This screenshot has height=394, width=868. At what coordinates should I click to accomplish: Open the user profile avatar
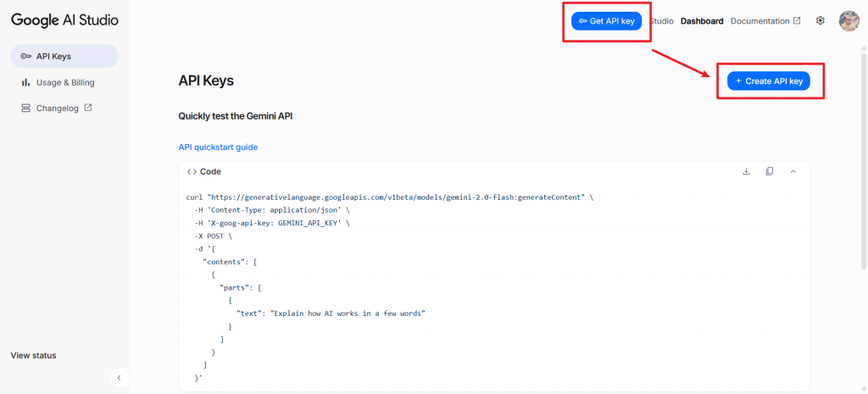(849, 21)
